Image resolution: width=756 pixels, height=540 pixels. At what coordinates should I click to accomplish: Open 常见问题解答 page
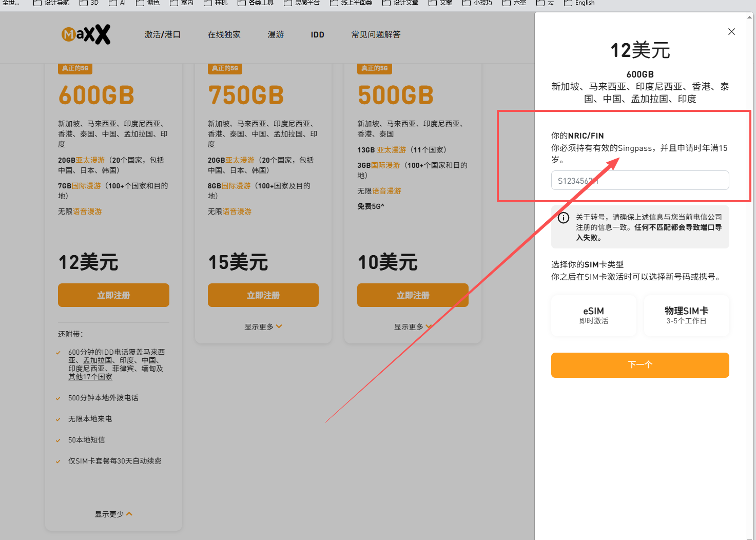(376, 34)
